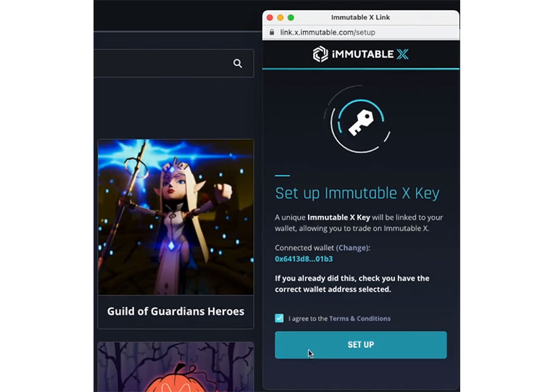This screenshot has height=392, width=553.
Task: Minimize the Immutable X Link window
Action: point(280,17)
